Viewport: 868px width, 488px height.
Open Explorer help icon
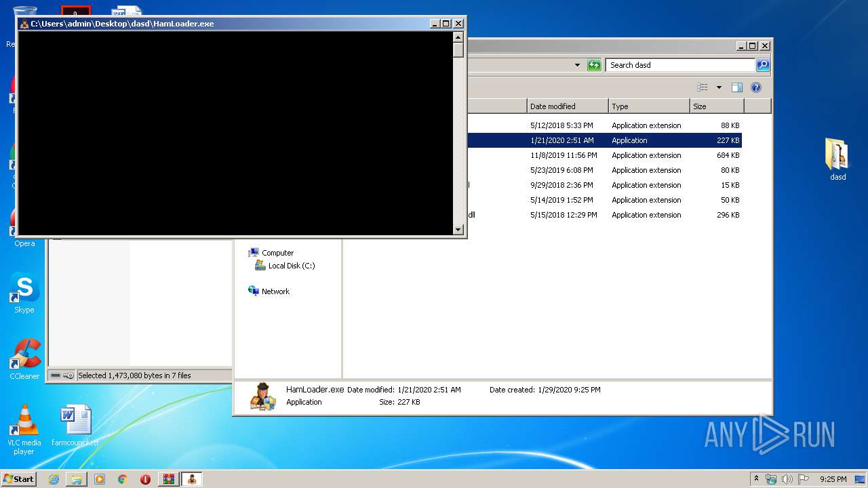click(x=756, y=87)
